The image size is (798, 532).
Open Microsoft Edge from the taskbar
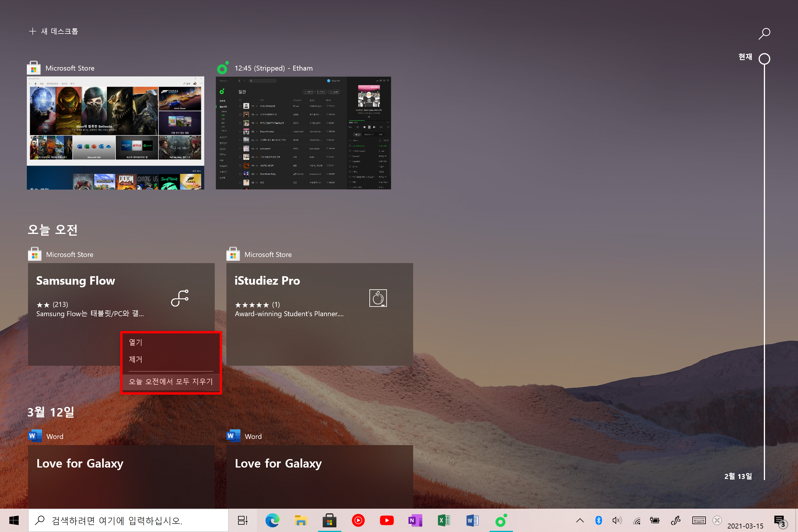tap(272, 520)
